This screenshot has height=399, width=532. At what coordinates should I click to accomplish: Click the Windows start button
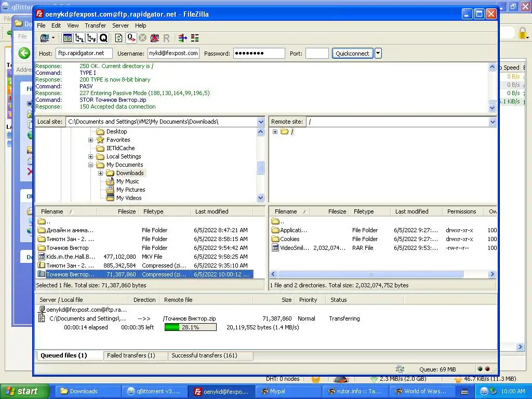point(24,392)
